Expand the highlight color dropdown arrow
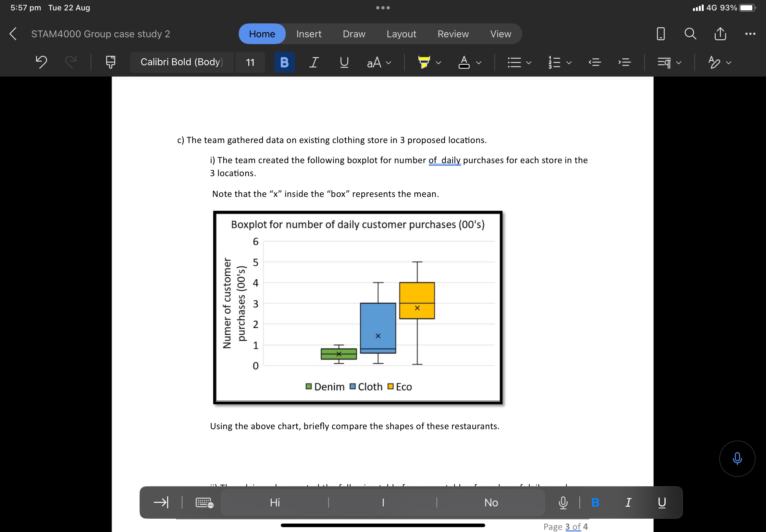The width and height of the screenshot is (766, 532). [439, 63]
